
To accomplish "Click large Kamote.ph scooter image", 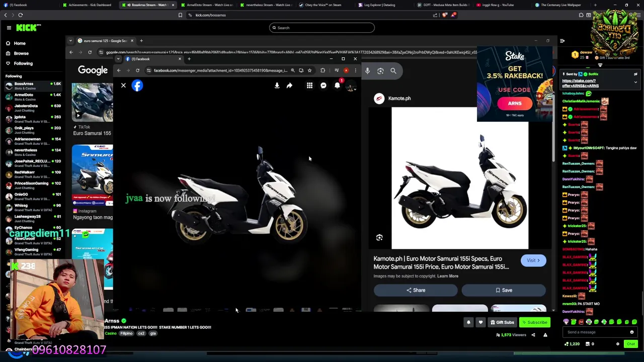I will pyautogui.click(x=460, y=178).
